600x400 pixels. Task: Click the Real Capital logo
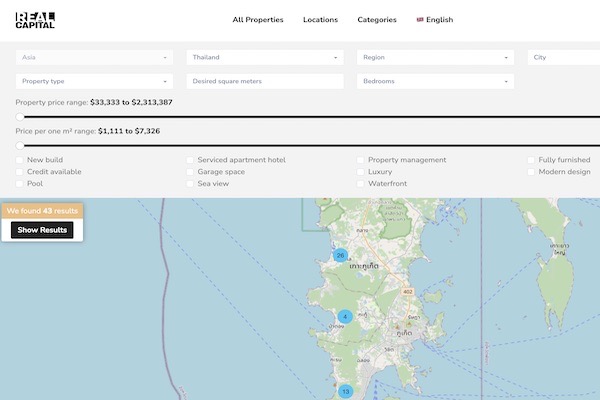(36, 19)
